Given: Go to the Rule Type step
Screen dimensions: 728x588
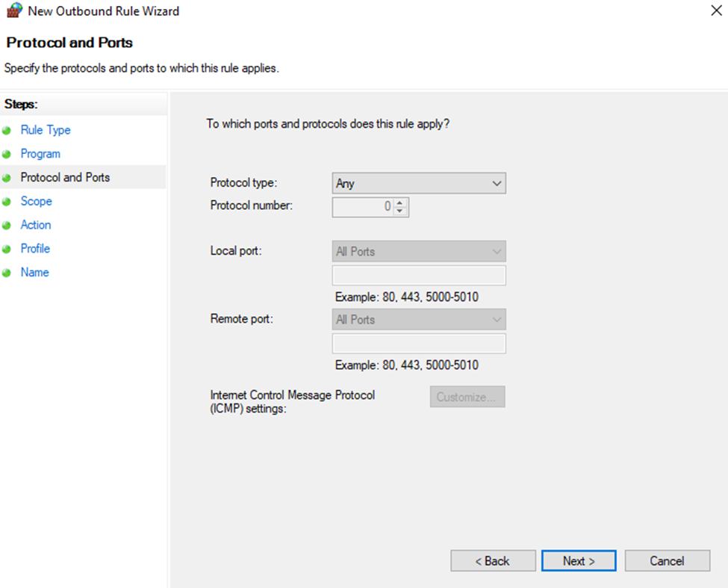Looking at the screenshot, I should tap(46, 130).
